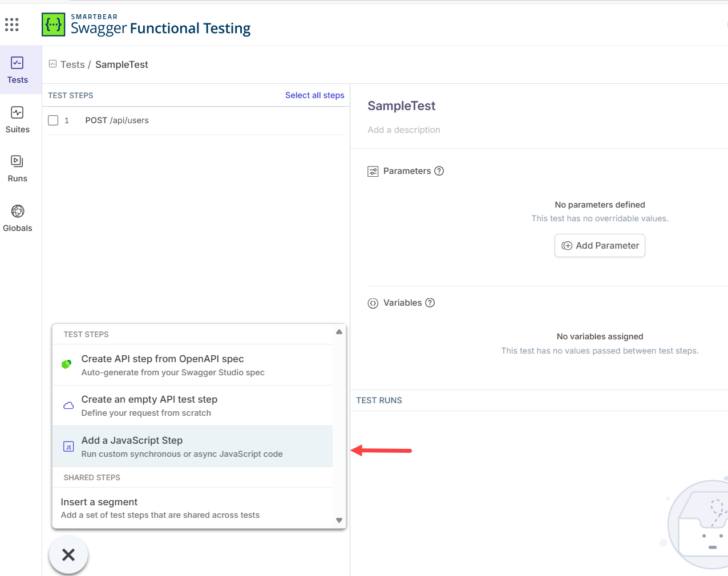Select all steps using the link
The width and height of the screenshot is (728, 576).
pyautogui.click(x=314, y=95)
